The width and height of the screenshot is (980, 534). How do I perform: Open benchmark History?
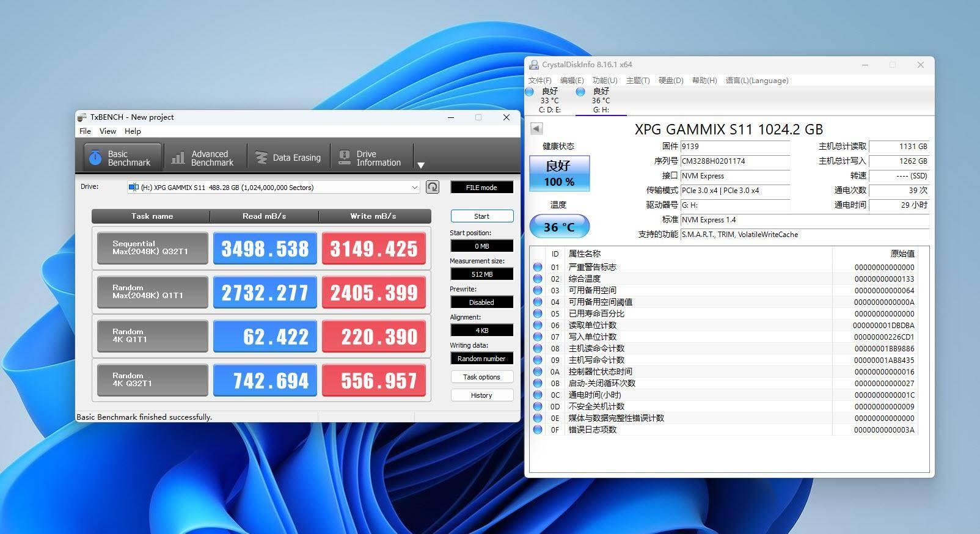481,395
